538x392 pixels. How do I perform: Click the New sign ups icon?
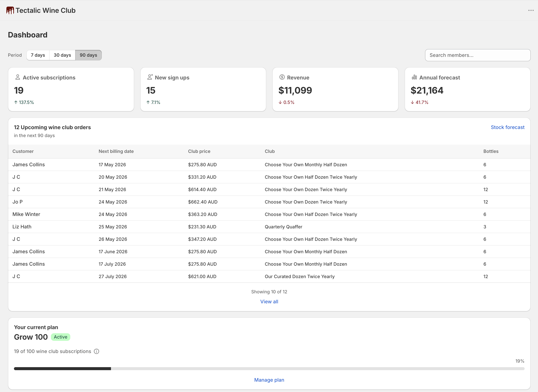(x=150, y=77)
